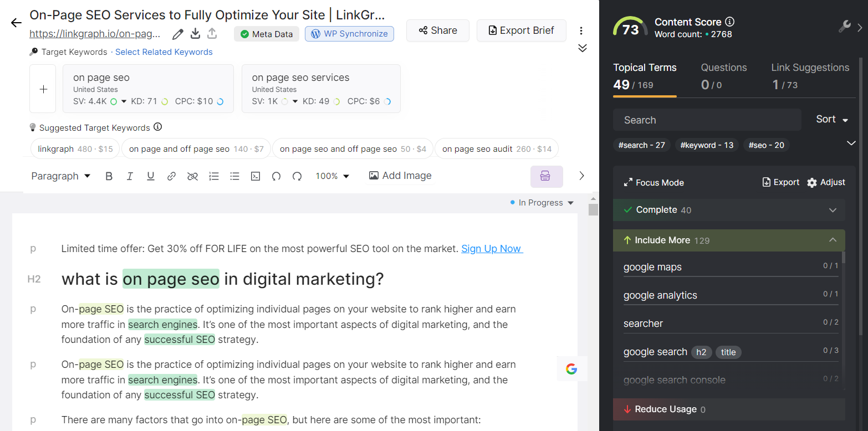Click the purple toolbar button
The width and height of the screenshot is (868, 431).
click(x=547, y=176)
